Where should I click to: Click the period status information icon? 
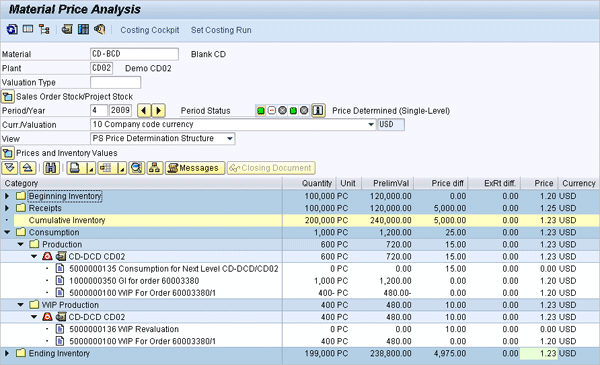click(318, 111)
